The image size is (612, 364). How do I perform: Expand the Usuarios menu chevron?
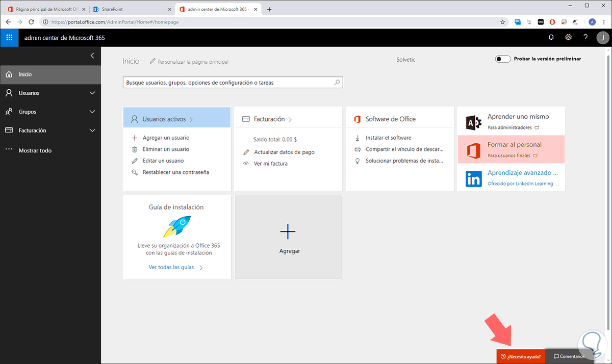coord(92,93)
